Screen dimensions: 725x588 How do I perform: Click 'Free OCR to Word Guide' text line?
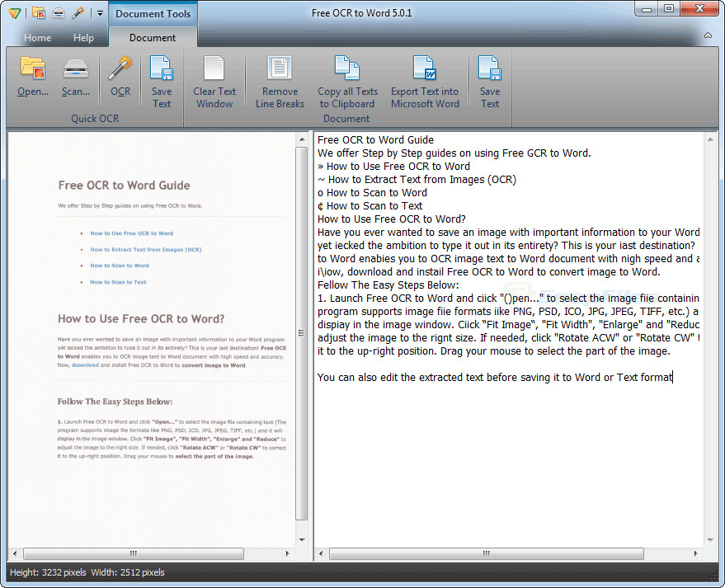(375, 140)
